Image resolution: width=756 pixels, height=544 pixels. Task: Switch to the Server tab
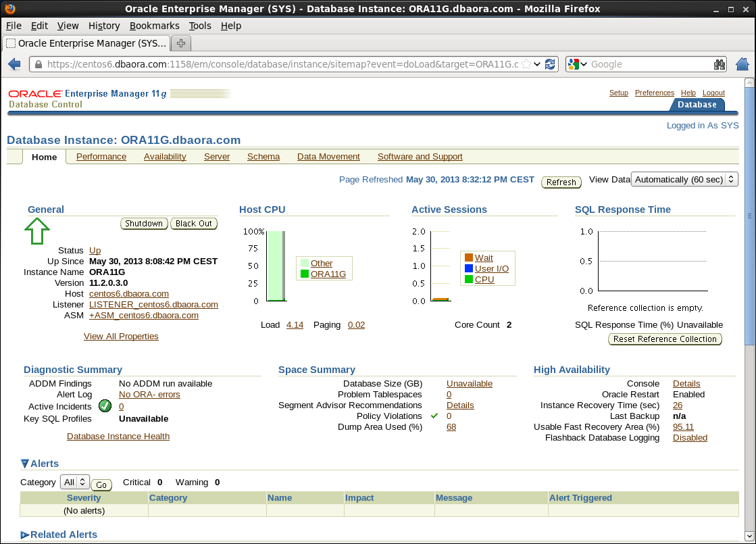click(217, 156)
